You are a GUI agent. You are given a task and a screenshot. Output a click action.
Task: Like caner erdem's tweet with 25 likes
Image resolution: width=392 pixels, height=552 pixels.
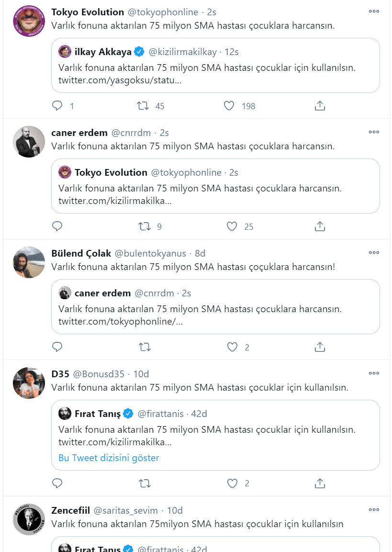232,226
